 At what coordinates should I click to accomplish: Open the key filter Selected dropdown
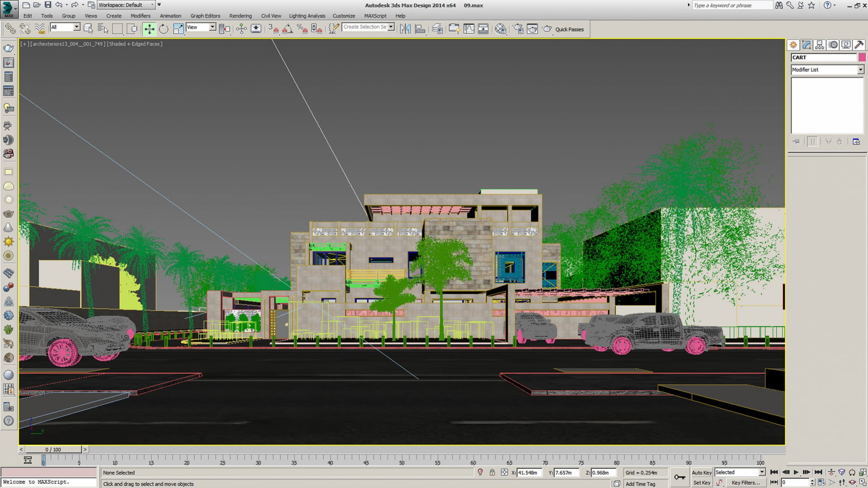click(762, 472)
